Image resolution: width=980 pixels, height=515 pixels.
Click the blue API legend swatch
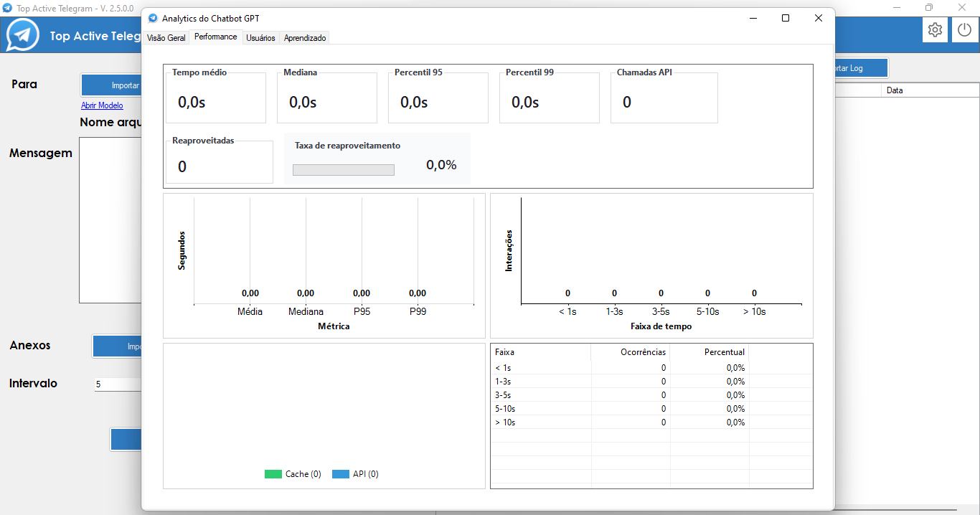[341, 474]
